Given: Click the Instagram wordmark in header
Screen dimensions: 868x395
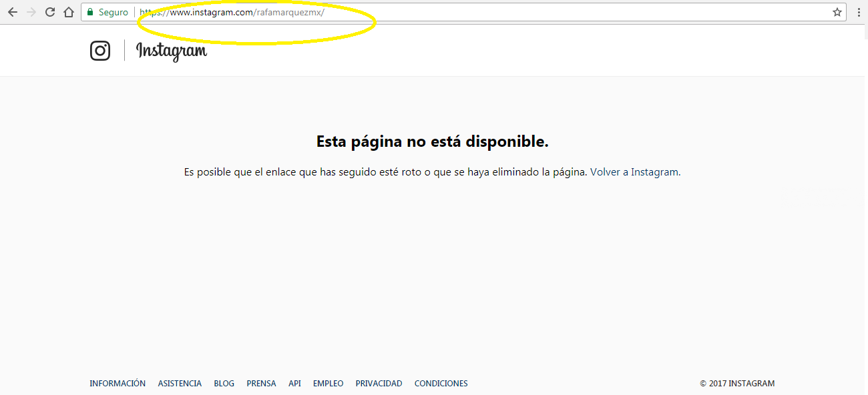Looking at the screenshot, I should click(x=172, y=51).
